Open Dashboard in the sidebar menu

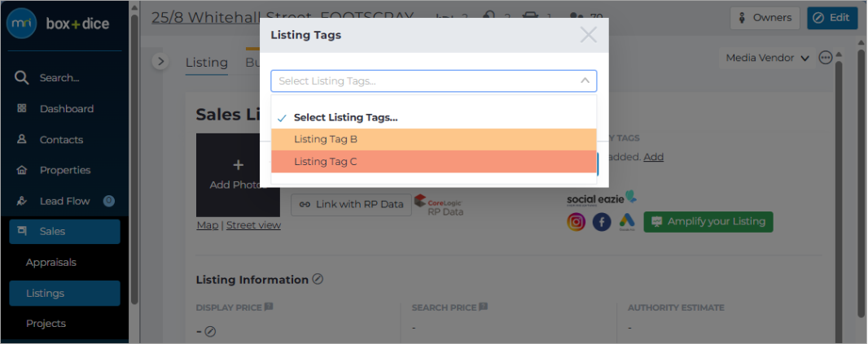pyautogui.click(x=68, y=109)
